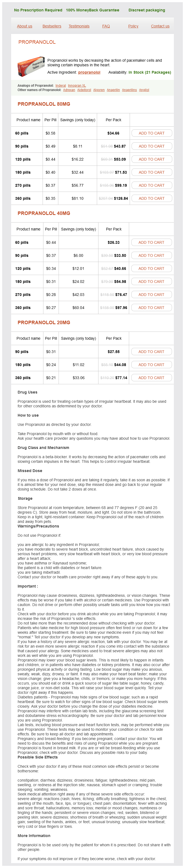This screenshot has height=868, width=185.
Task: Add 40mg 270 pills for $76.47 to cart
Action: (151, 295)
